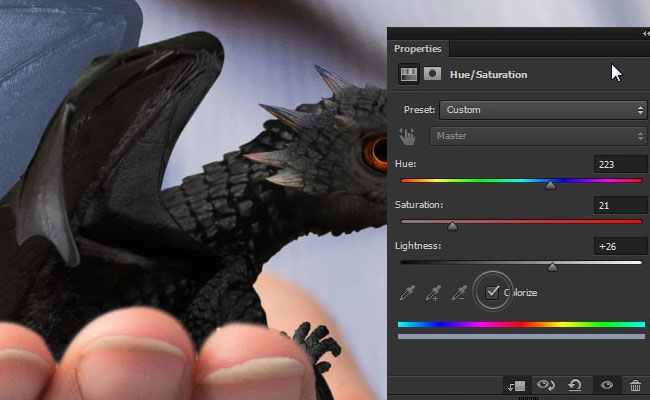This screenshot has height=400, width=650.
Task: Click the Hue/Saturation adjustment icon
Action: (x=408, y=75)
